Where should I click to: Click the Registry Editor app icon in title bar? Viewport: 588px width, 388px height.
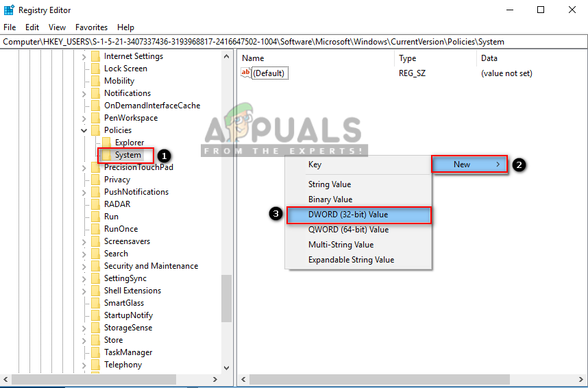point(9,10)
